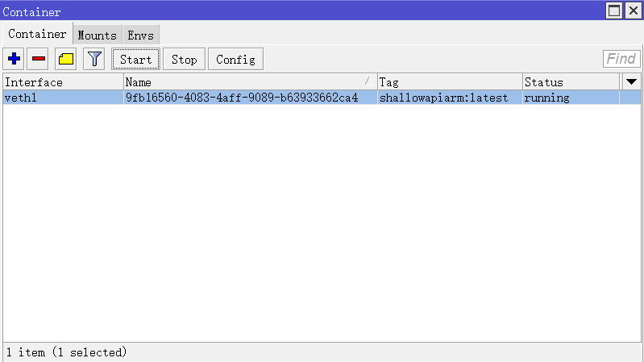Select the veth1 interface cell
This screenshot has height=362, width=644.
pos(63,98)
